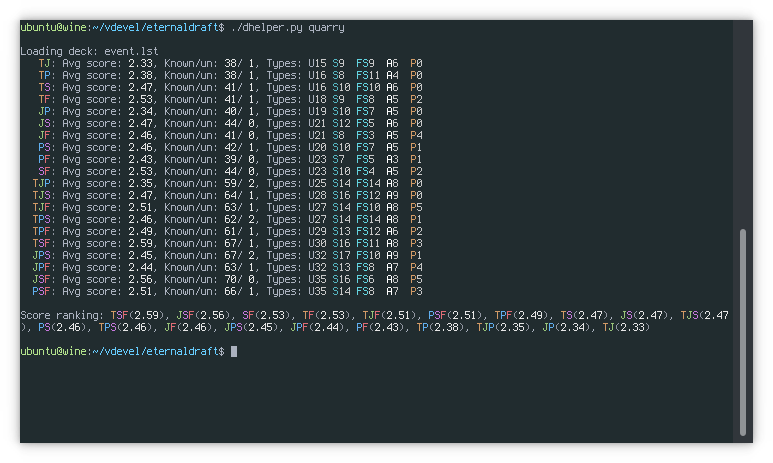
Task: Click 'PSF(2.51)' in the score ranking
Action: pyautogui.click(x=455, y=316)
